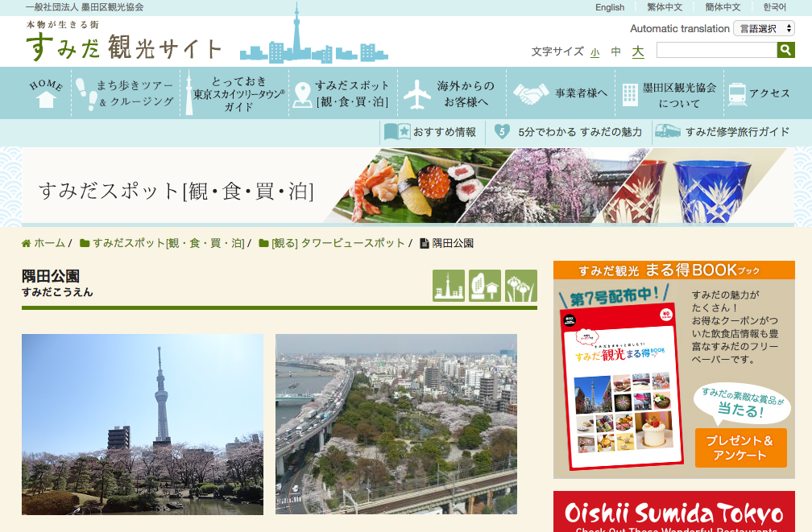Go to すみだスポット breadcrumb link
Image resolution: width=812 pixels, height=532 pixels.
point(168,243)
